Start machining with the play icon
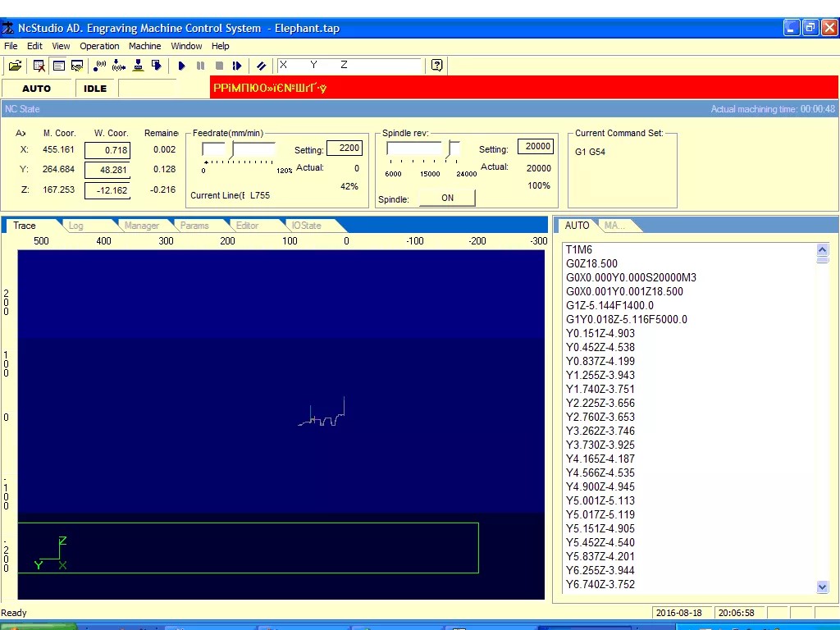The image size is (840, 630). point(181,66)
